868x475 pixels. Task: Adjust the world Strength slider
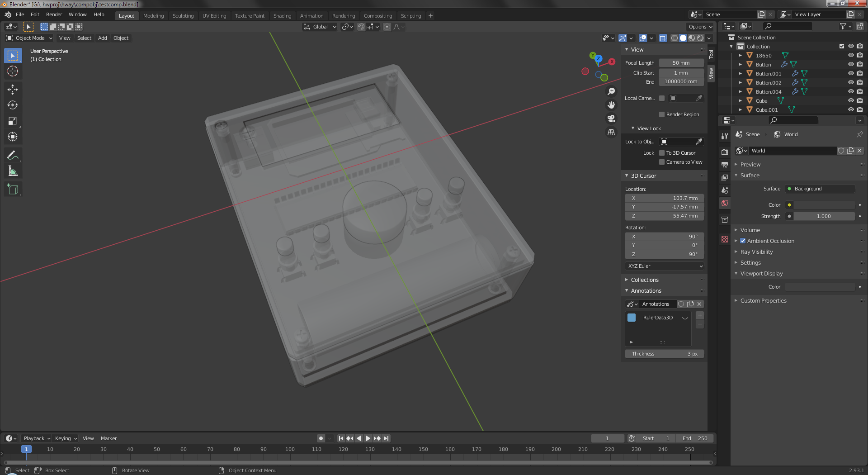pyautogui.click(x=824, y=216)
